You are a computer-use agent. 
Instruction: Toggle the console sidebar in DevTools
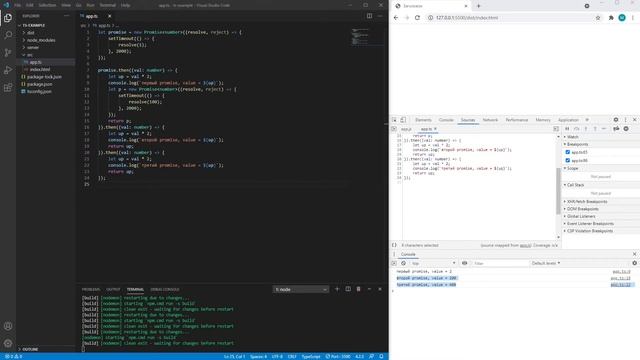pyautogui.click(x=394, y=263)
